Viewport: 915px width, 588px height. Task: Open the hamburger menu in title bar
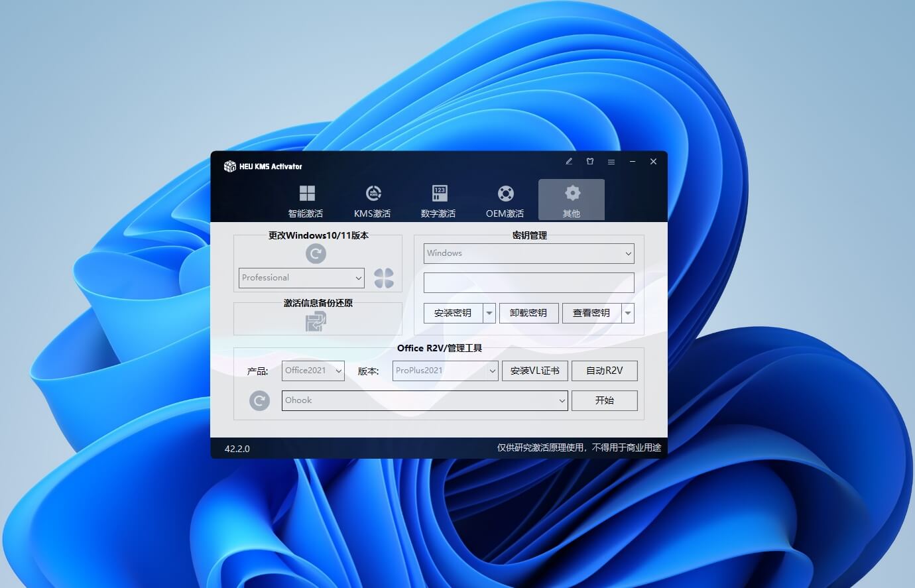611,162
